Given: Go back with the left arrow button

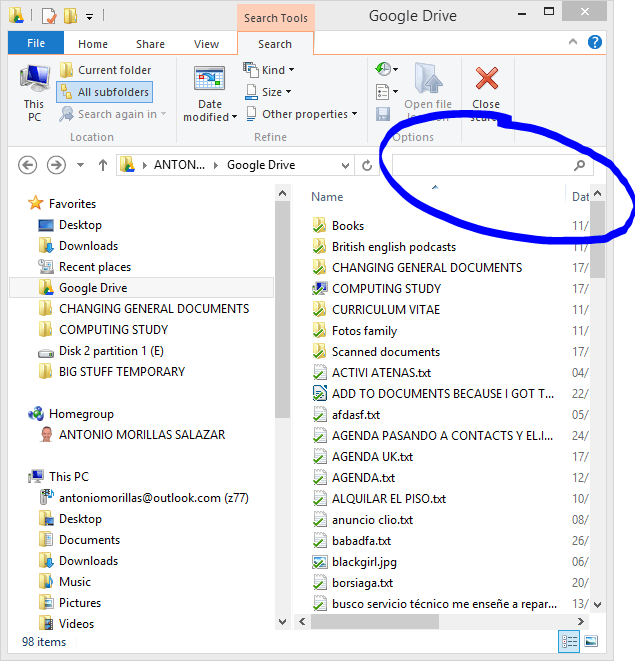Looking at the screenshot, I should [28, 165].
